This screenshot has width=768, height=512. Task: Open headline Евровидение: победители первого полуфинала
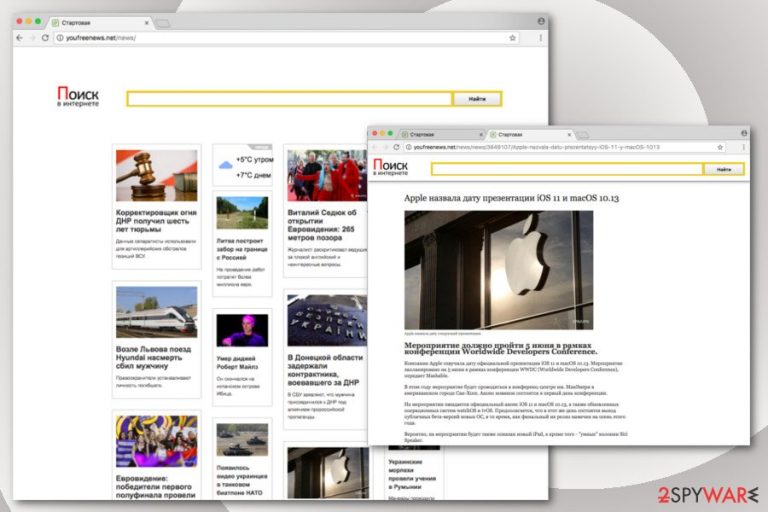[155, 487]
